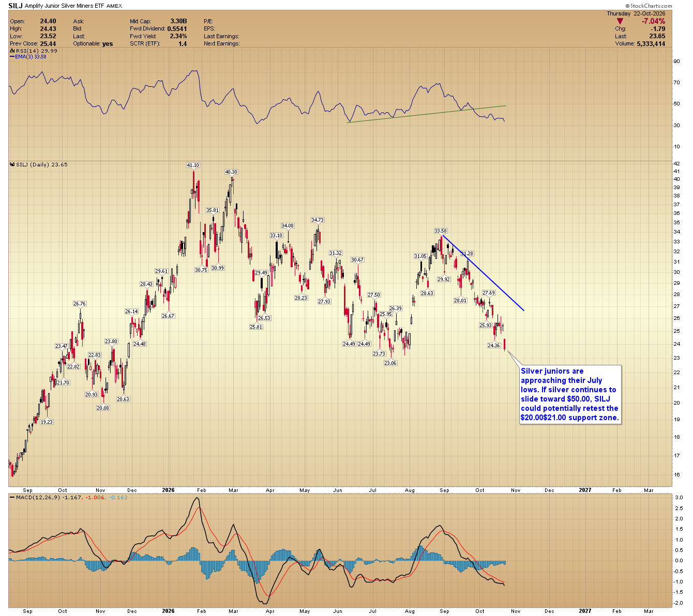
Task: Click the Fwd Yield value 2.34%
Action: [178, 36]
